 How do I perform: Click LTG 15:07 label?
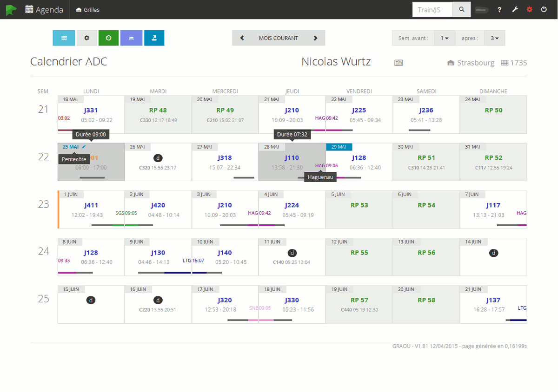(x=193, y=261)
